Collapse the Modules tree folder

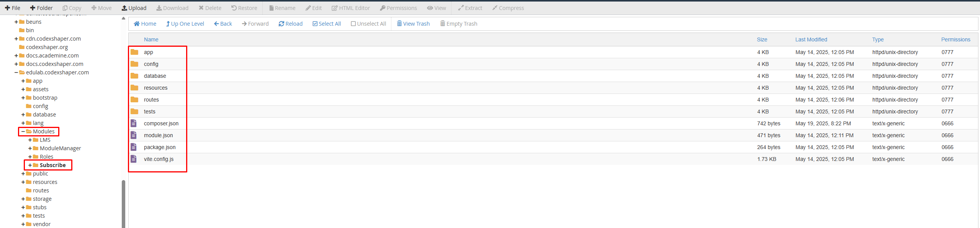(x=23, y=131)
